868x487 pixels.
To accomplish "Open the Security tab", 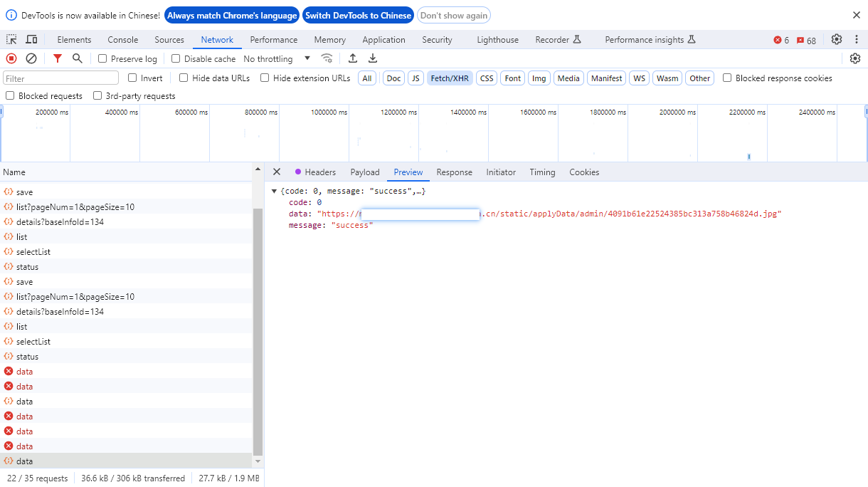I will click(437, 40).
